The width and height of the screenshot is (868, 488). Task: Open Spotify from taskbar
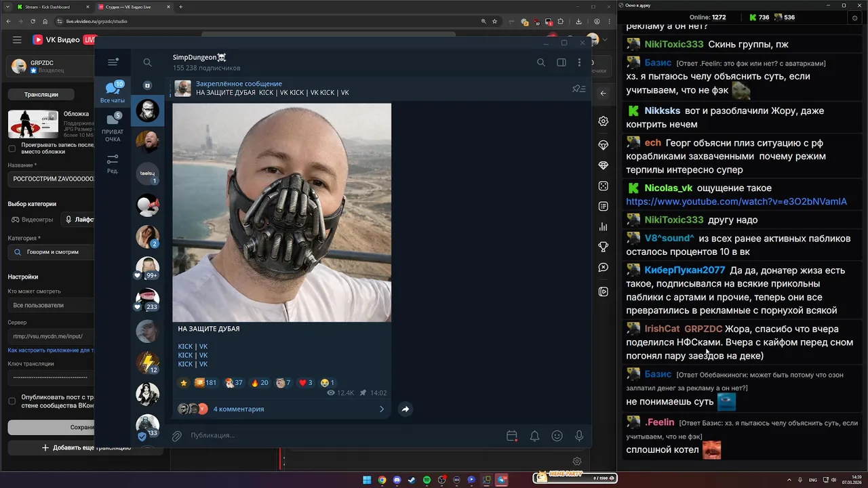coord(427,480)
